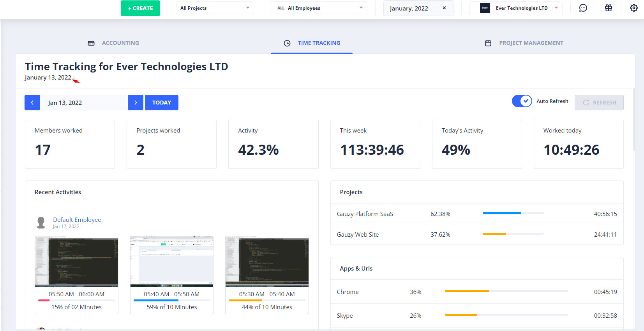Click Gauzy Web Site progress bar
644x331 pixels.
point(513,234)
